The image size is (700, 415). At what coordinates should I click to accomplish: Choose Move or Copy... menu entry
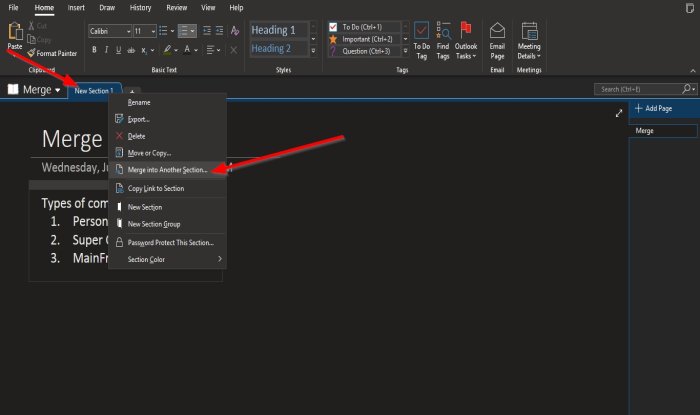point(167,153)
